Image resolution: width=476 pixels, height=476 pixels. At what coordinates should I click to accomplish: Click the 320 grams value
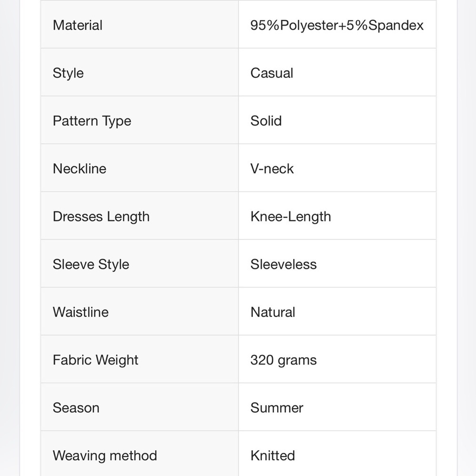(x=283, y=360)
